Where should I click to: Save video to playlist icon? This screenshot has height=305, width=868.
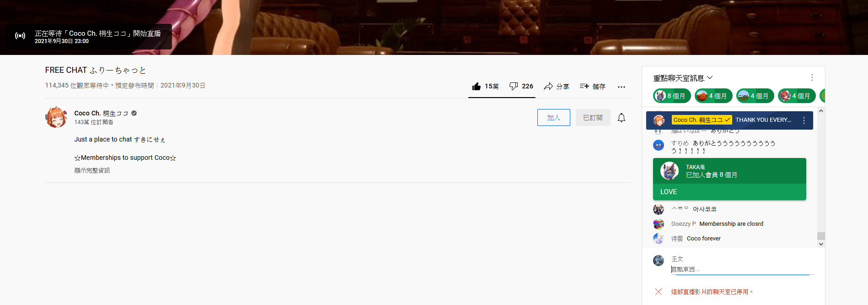coord(584,86)
